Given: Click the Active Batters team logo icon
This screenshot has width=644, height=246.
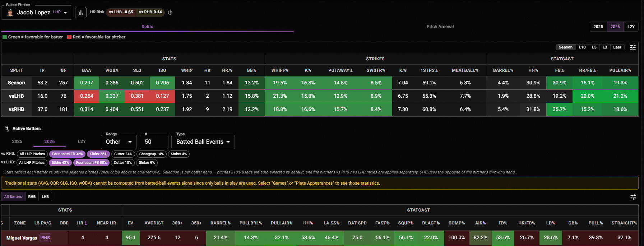Looking at the screenshot, I should (7, 129).
